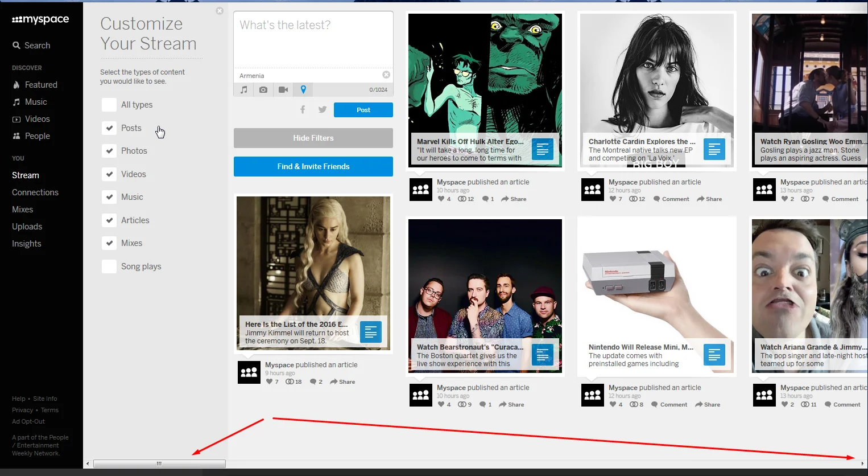Click the Find & Invite Friends button
This screenshot has width=868, height=476.
tap(313, 167)
